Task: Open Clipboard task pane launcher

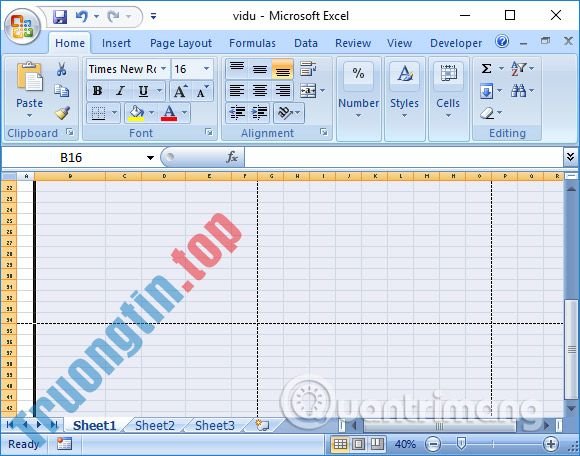Action: pyautogui.click(x=70, y=132)
